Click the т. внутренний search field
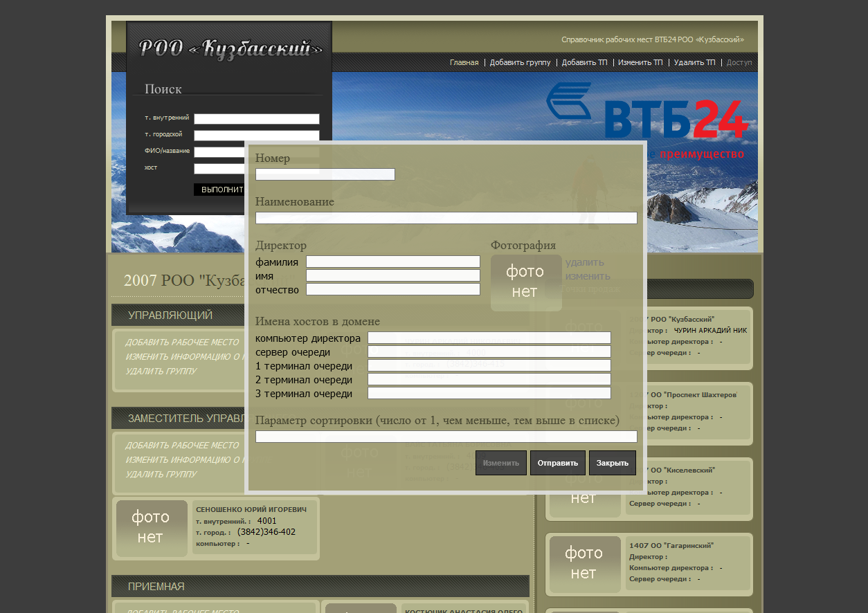868x613 pixels. (256, 119)
